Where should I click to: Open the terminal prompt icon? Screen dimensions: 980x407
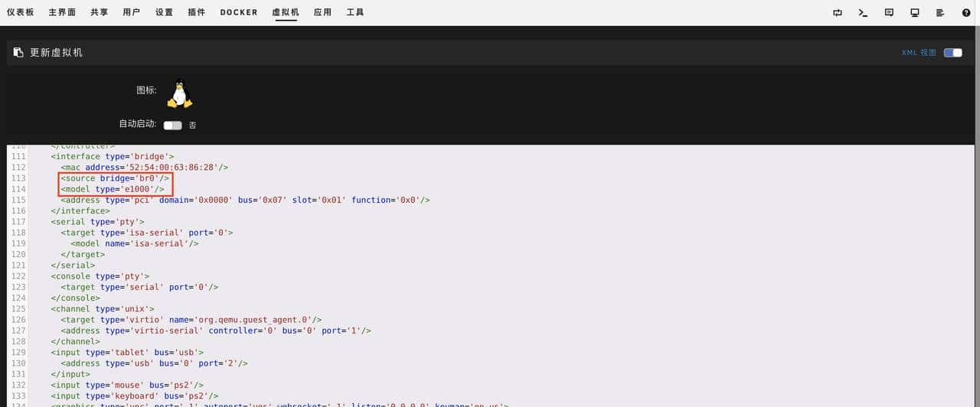(x=863, y=13)
